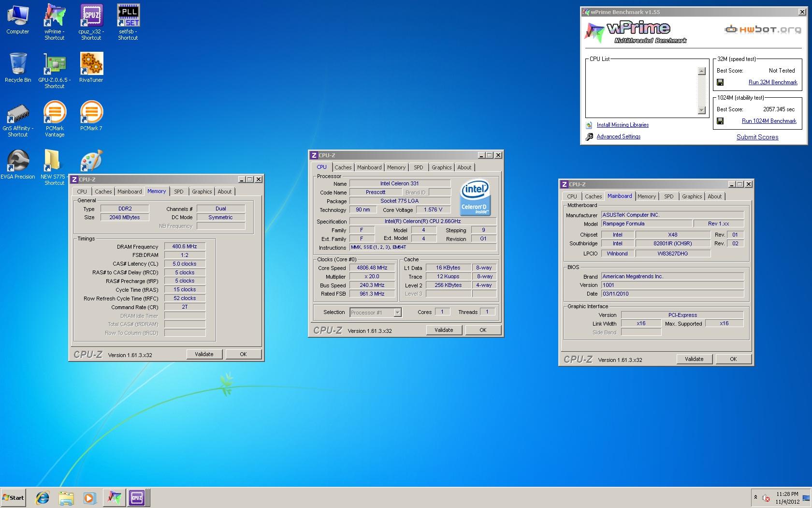Viewport: 812px width, 508px height.
Task: Open the Recycle Bin
Action: [x=18, y=68]
